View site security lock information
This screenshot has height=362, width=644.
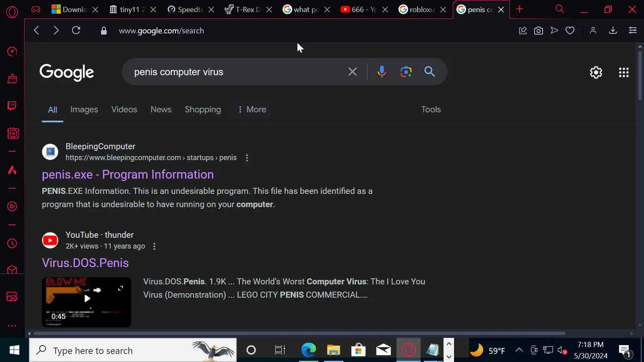104,31
